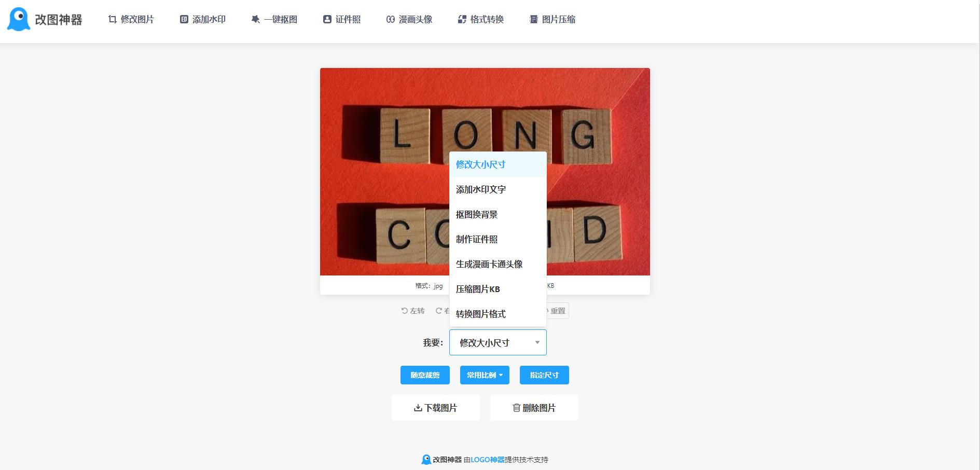Open 漫画头像 cartoon avatar icon
The height and width of the screenshot is (470, 980).
391,19
